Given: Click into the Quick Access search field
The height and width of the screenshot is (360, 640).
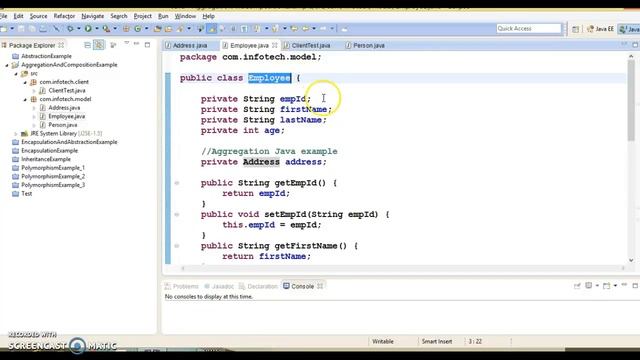Looking at the screenshot, I should [529, 29].
